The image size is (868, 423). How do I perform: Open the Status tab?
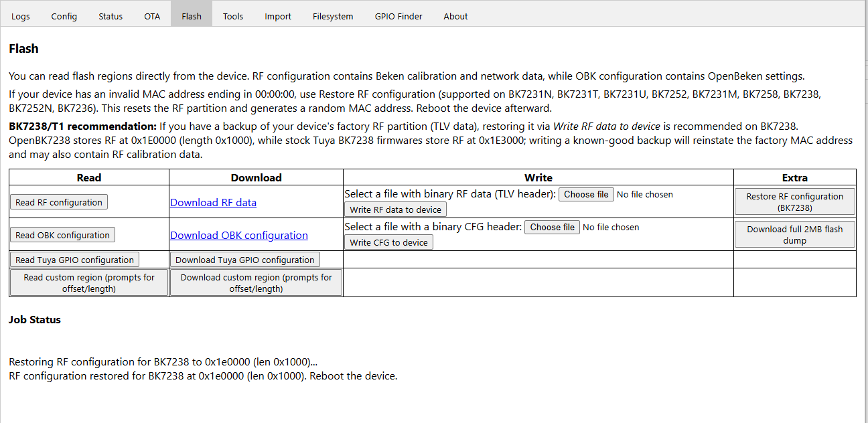tap(111, 16)
